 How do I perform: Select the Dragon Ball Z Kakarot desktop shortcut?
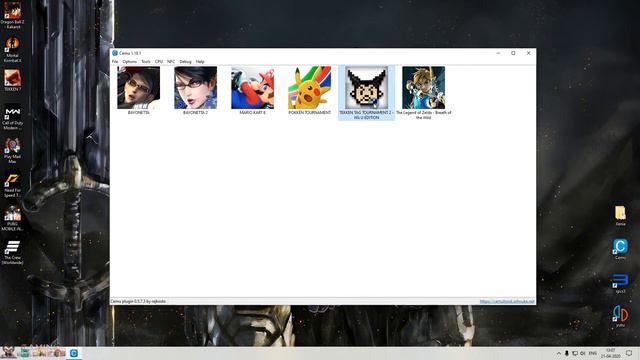click(x=13, y=16)
